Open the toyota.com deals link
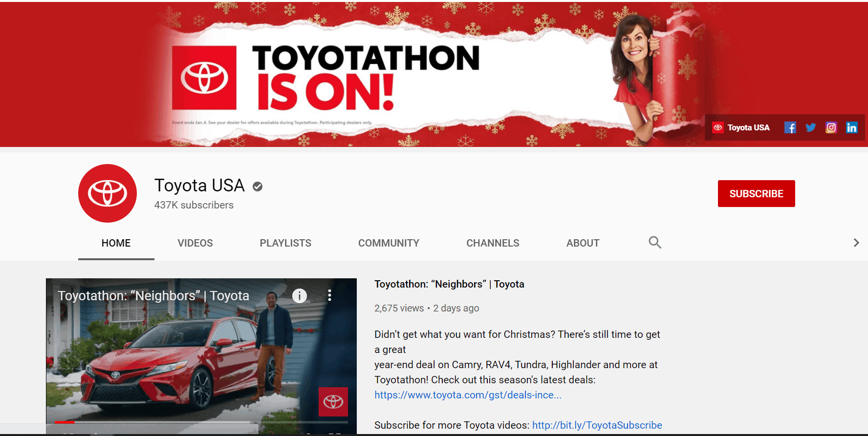 (468, 395)
